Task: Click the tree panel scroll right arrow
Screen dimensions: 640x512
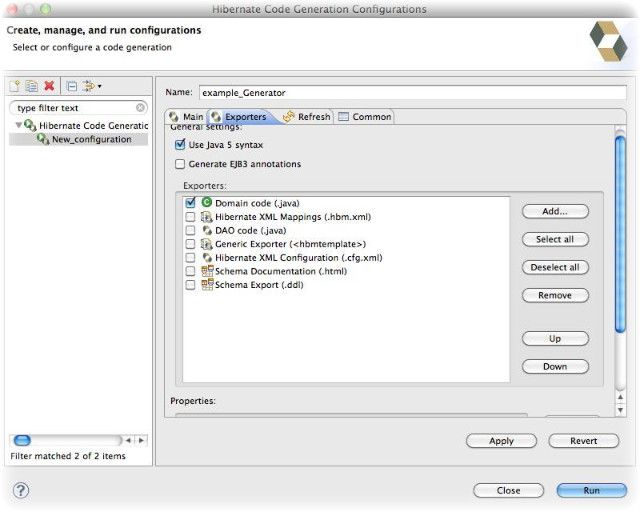Action: (x=141, y=440)
